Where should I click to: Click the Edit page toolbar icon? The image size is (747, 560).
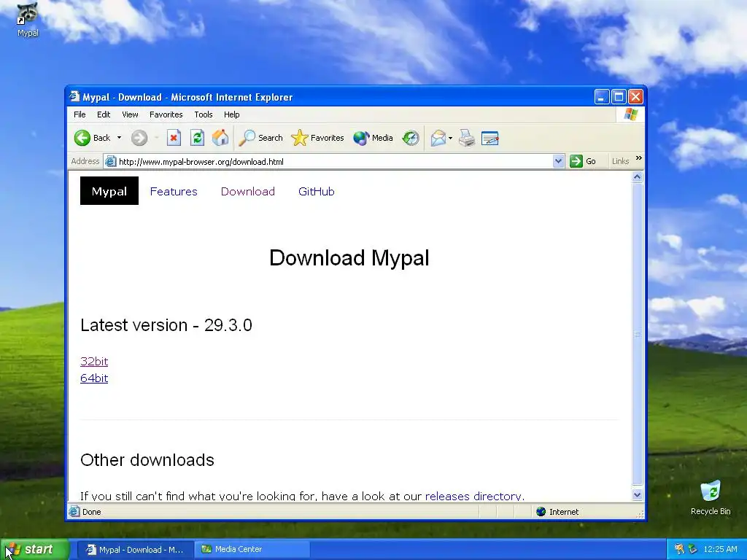(489, 138)
